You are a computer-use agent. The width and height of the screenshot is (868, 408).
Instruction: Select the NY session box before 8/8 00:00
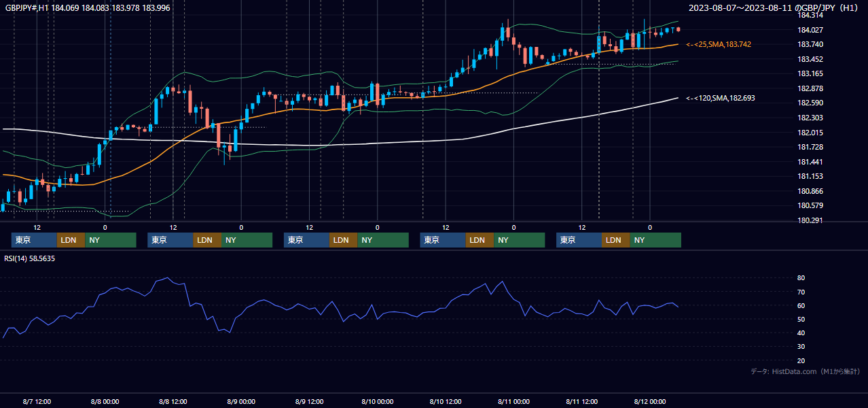coord(111,240)
